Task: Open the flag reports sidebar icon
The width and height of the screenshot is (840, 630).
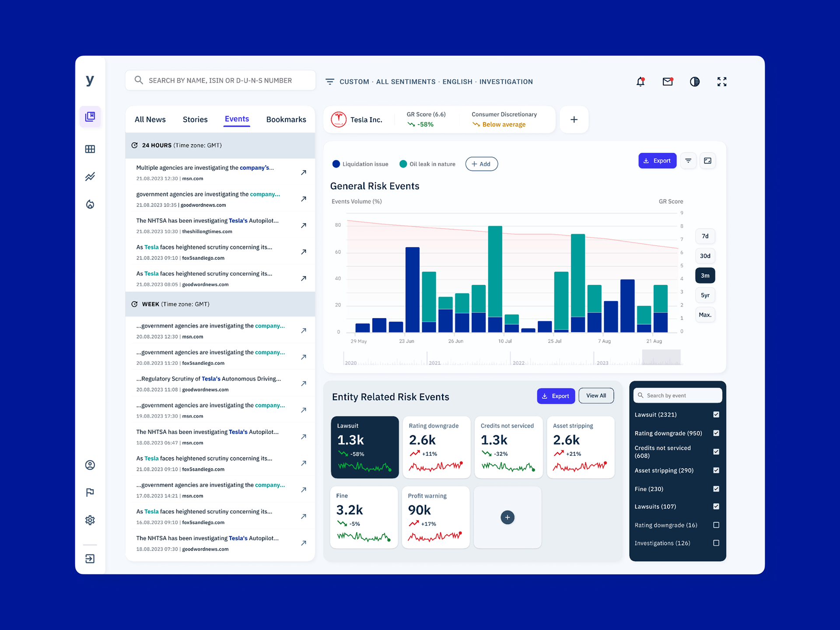Action: 90,493
